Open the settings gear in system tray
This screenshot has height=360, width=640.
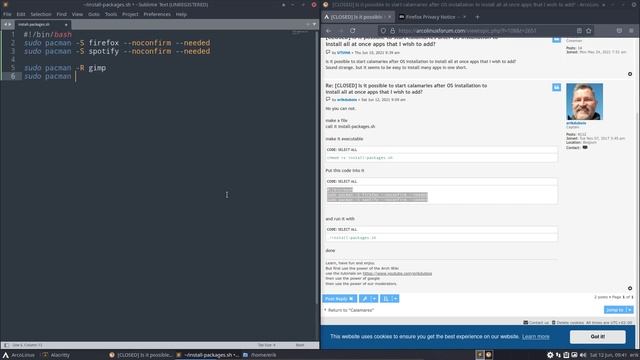pyautogui.click(x=550, y=355)
